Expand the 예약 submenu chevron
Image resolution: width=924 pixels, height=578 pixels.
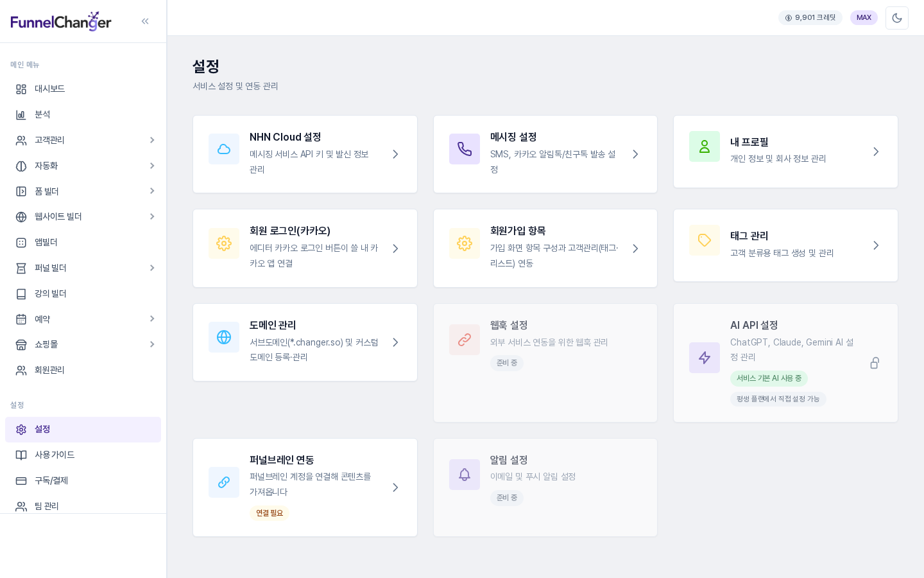coord(152,319)
